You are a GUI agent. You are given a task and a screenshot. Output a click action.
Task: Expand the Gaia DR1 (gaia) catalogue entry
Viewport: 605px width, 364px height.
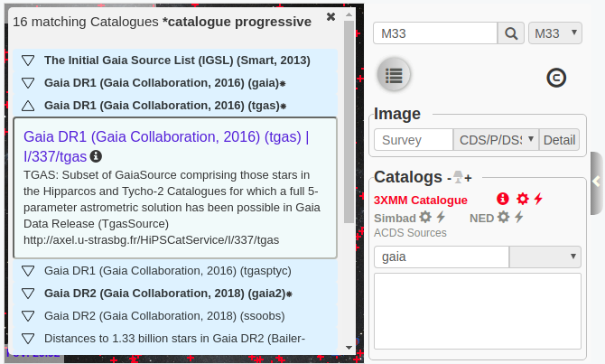[x=28, y=83]
